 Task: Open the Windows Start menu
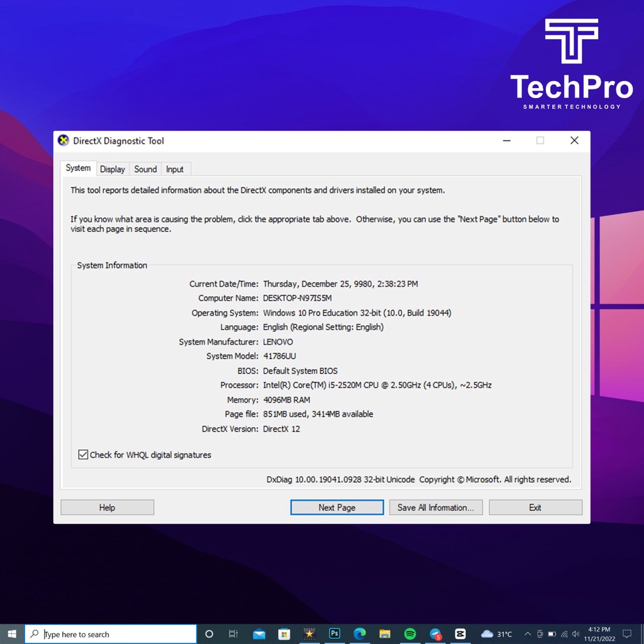point(12,634)
